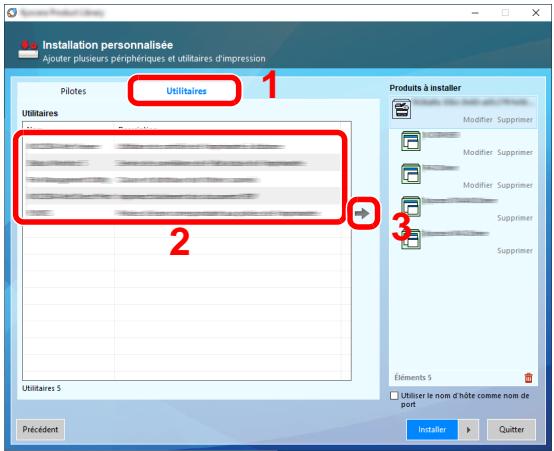554x451 pixels.
Task: Close the installer window
Action: (x=536, y=13)
